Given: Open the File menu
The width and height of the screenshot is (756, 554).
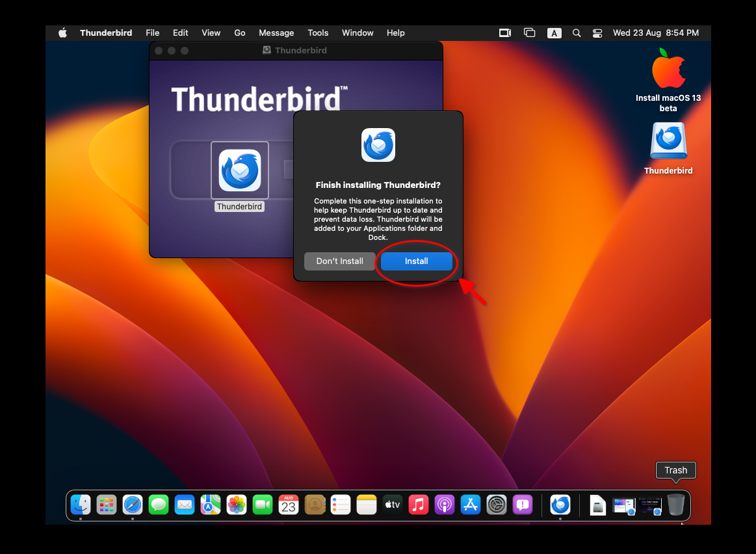Looking at the screenshot, I should click(152, 33).
